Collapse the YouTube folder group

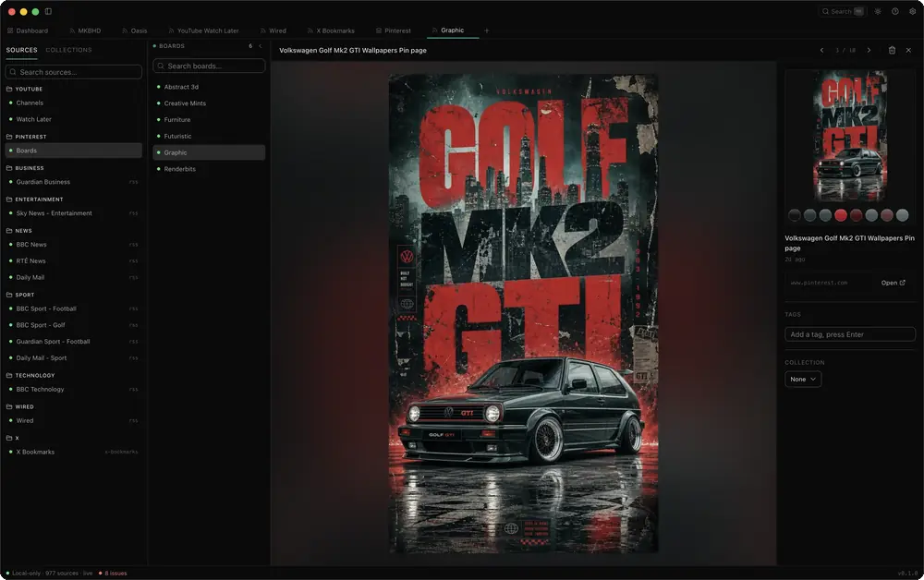(24, 89)
